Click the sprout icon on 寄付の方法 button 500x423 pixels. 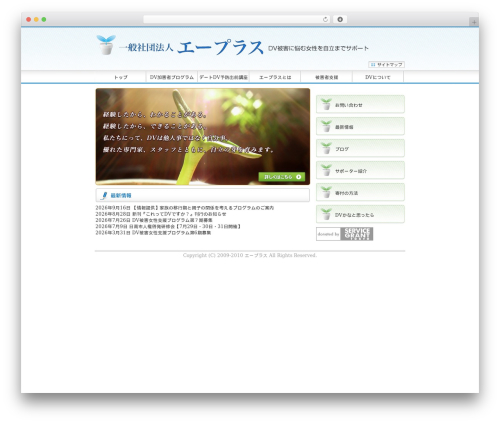coord(326,192)
